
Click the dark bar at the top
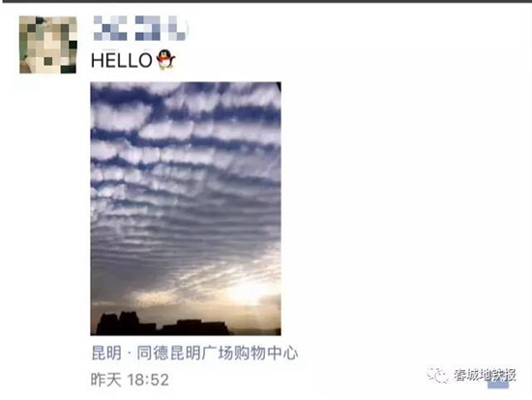pos(266,1)
